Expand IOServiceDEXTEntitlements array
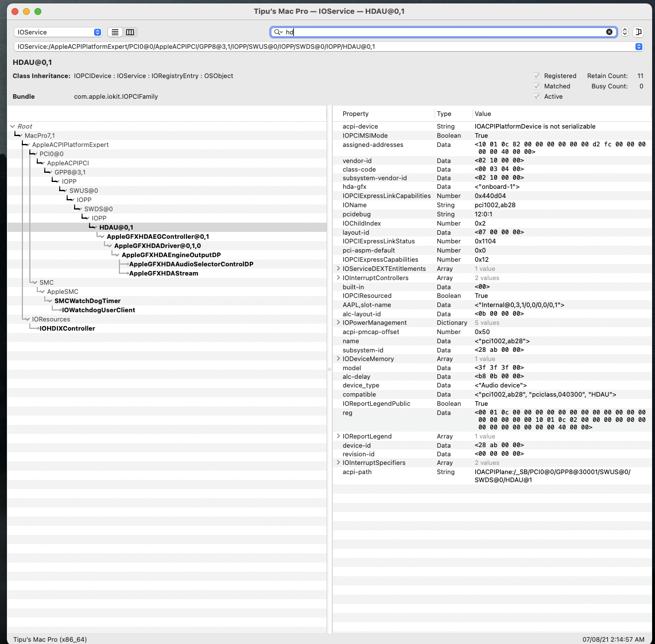 pos(338,269)
